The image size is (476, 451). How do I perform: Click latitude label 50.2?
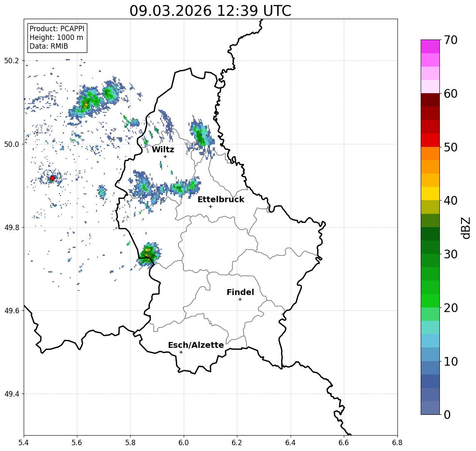11,60
